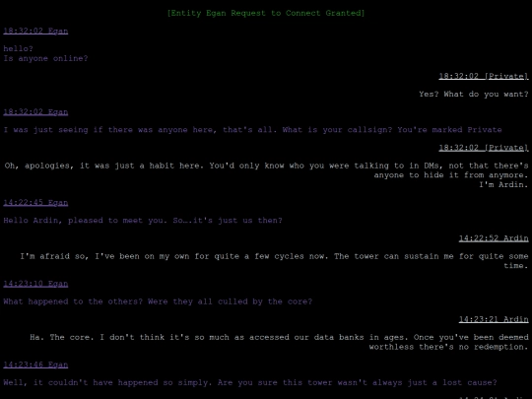Select the "worthless there's no redemption." line
532x399 pixels.
coord(449,347)
